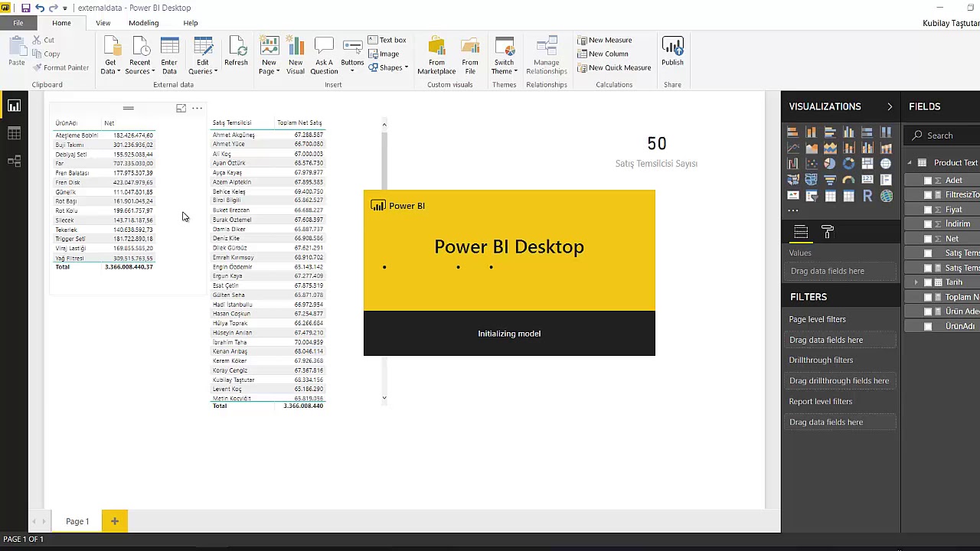Screen dimensions: 980x551
Task: Open the Shapes dropdown
Action: tap(388, 67)
